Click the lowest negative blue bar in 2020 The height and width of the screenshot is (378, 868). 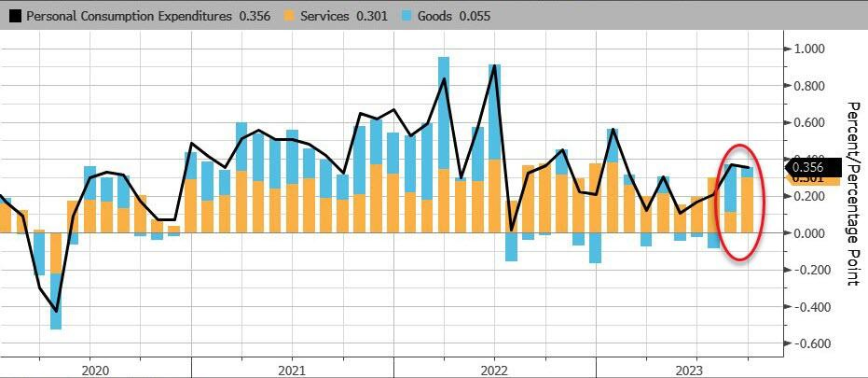click(x=56, y=314)
